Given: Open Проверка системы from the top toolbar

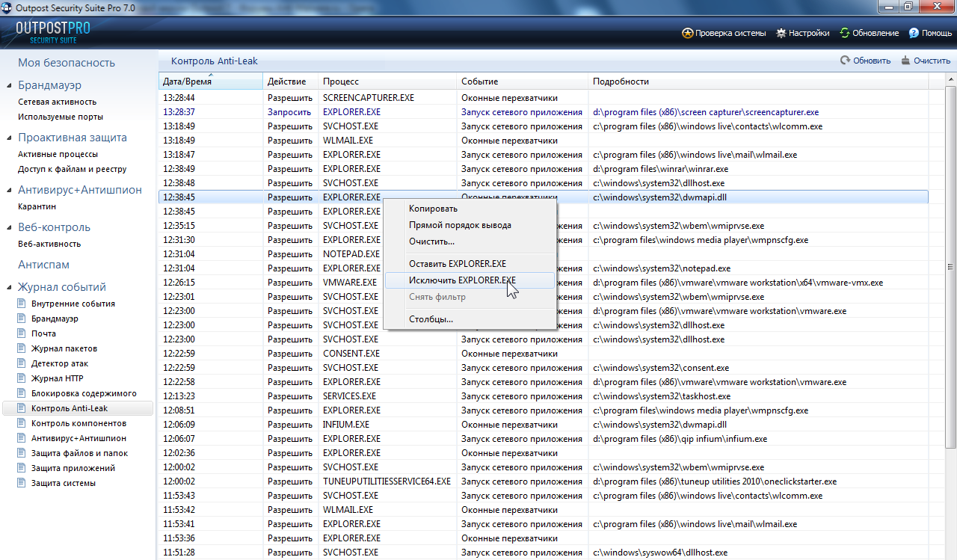Looking at the screenshot, I should pos(724,33).
